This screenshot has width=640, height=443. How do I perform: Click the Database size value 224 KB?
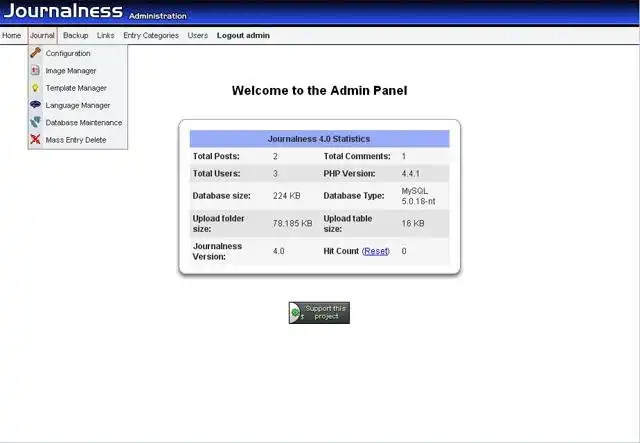tap(287, 196)
